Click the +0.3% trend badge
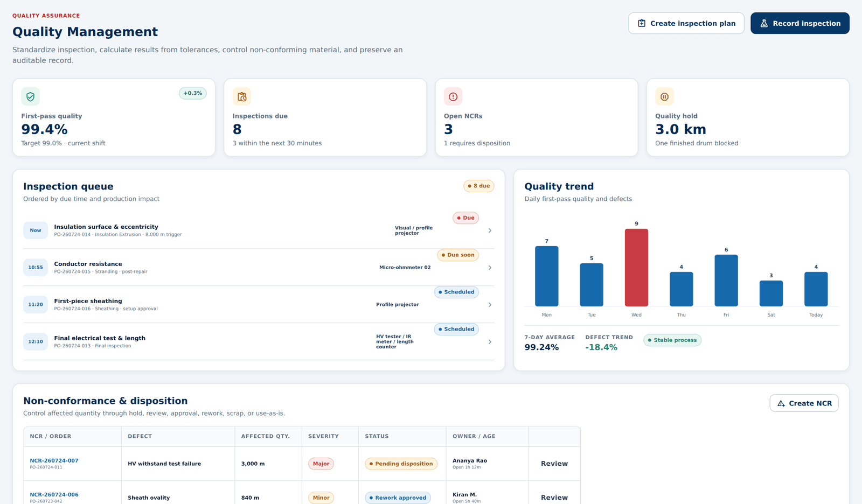 [193, 93]
